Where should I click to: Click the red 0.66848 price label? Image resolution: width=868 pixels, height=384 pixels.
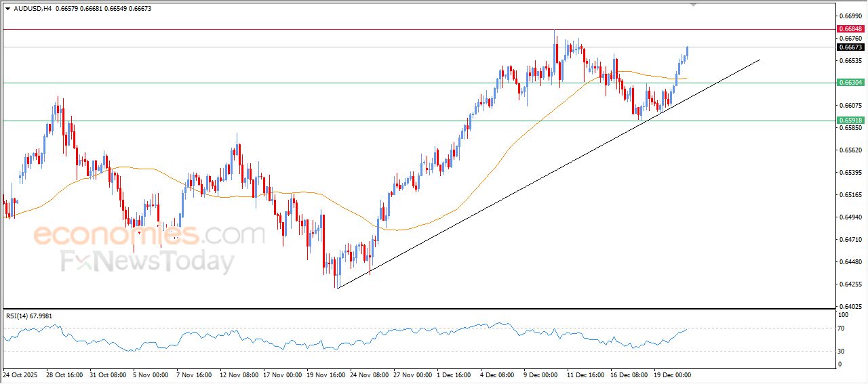click(850, 29)
